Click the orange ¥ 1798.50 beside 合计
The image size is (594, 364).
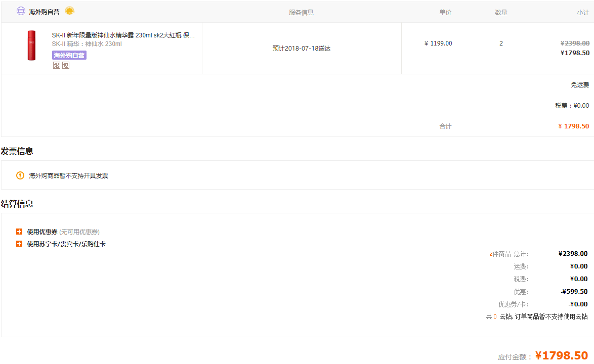pyautogui.click(x=574, y=126)
